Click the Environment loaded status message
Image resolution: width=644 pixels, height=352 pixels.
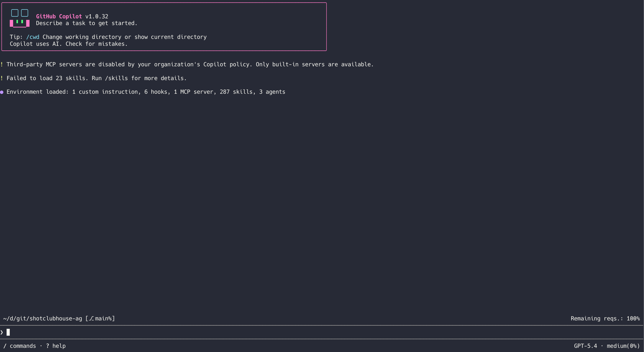(145, 92)
